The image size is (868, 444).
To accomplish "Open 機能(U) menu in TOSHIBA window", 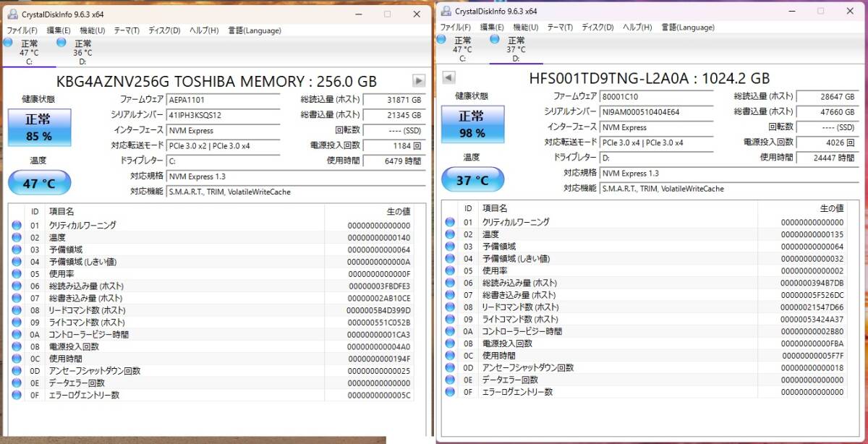I will coord(93,30).
